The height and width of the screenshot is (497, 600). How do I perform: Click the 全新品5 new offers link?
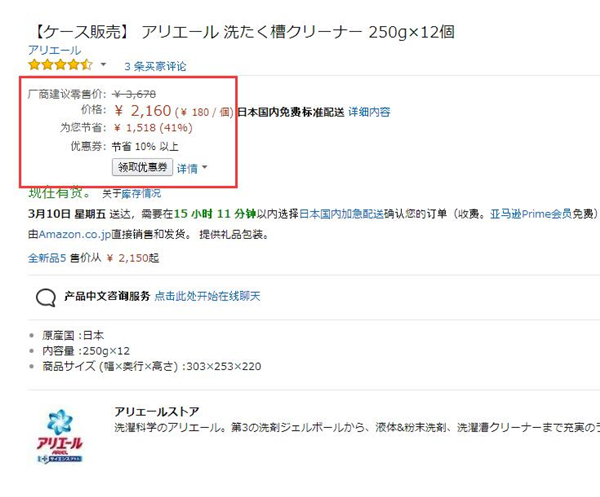[47, 258]
